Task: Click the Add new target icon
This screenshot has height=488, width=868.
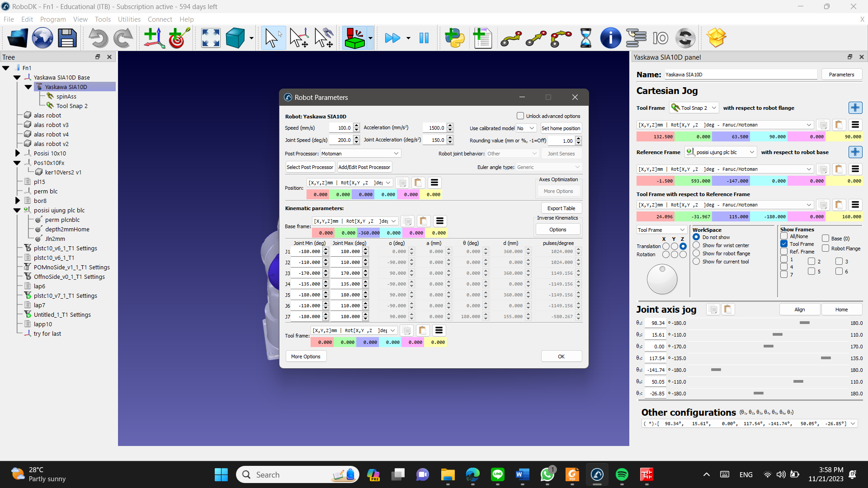Action: point(179,38)
